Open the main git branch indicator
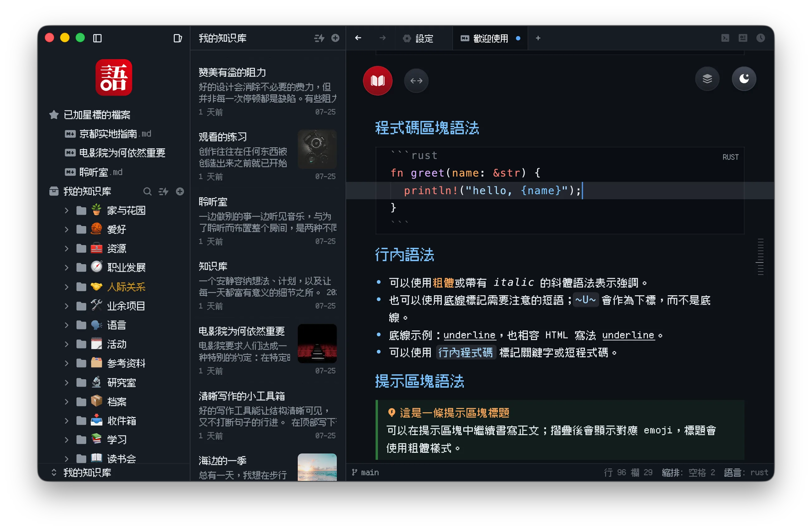 point(365,472)
